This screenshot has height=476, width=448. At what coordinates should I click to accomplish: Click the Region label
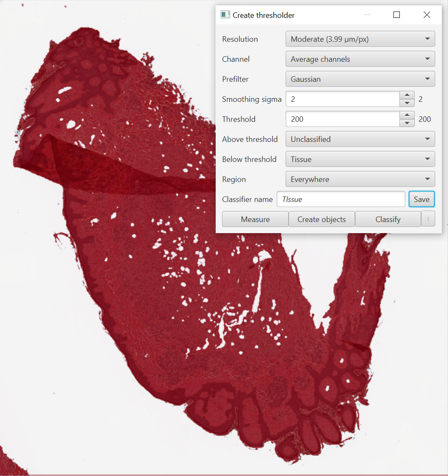click(x=234, y=179)
